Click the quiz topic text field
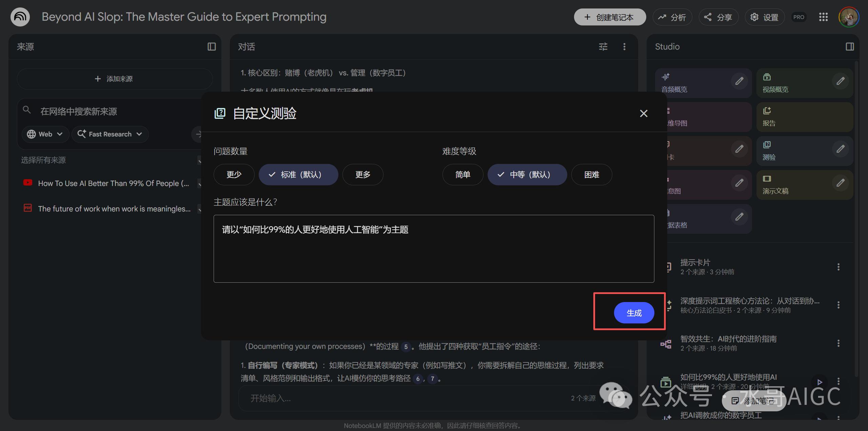 tap(434, 249)
